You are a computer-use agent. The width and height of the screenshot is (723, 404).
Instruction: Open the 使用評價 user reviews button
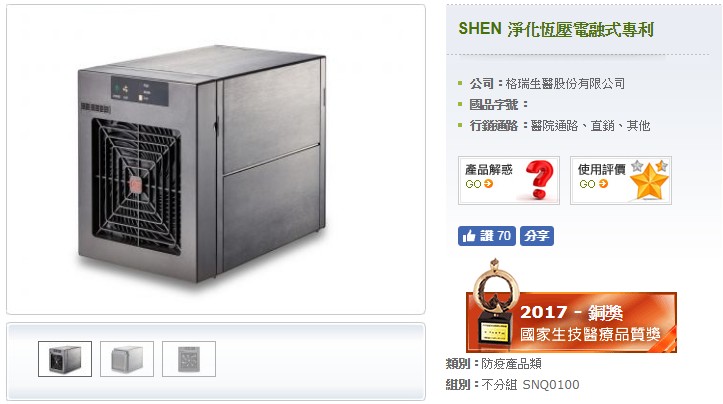621,180
